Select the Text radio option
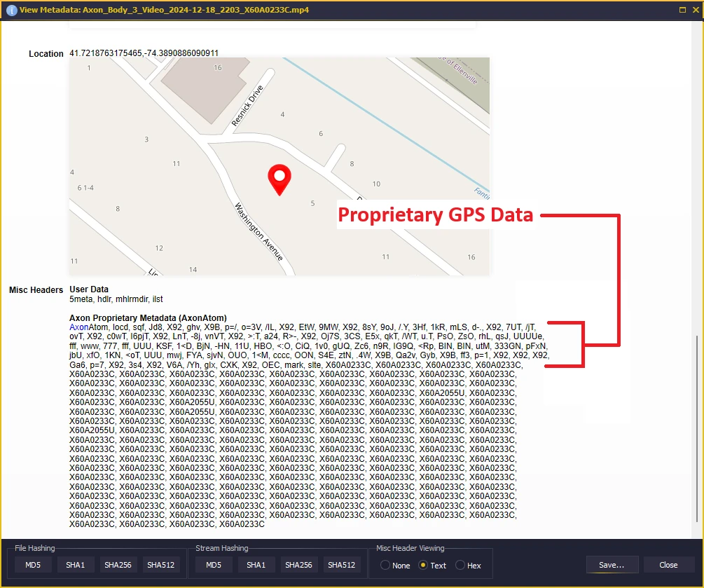The width and height of the screenshot is (704, 588). pyautogui.click(x=432, y=566)
